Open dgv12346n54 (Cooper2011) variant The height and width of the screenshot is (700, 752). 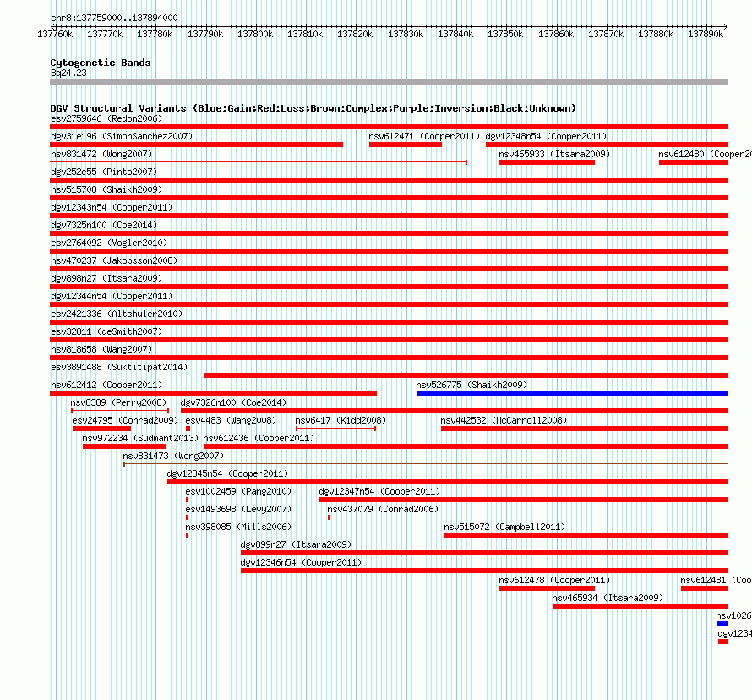(301, 562)
